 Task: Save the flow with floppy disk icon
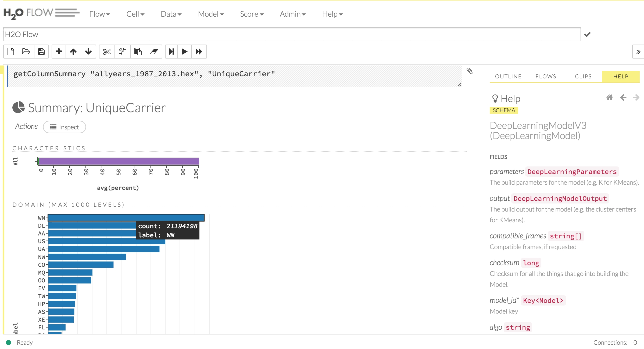pos(41,52)
